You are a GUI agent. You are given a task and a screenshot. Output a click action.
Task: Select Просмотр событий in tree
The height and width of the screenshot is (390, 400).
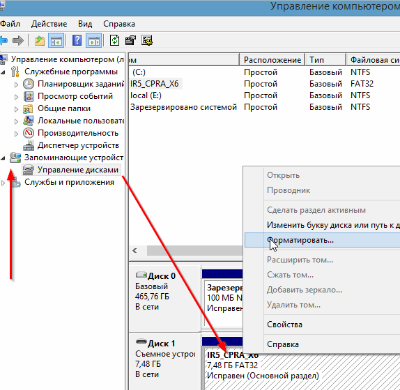75,96
